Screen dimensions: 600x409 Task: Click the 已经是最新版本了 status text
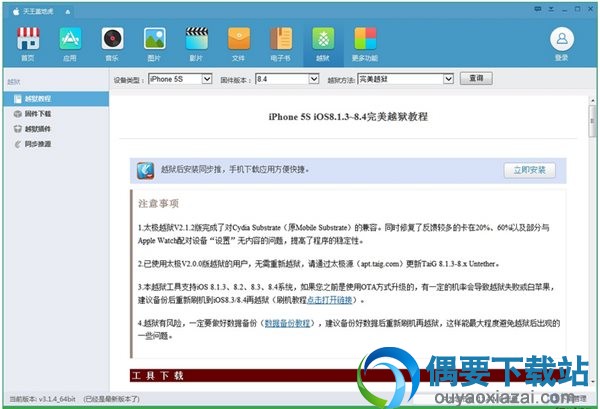tap(111, 399)
